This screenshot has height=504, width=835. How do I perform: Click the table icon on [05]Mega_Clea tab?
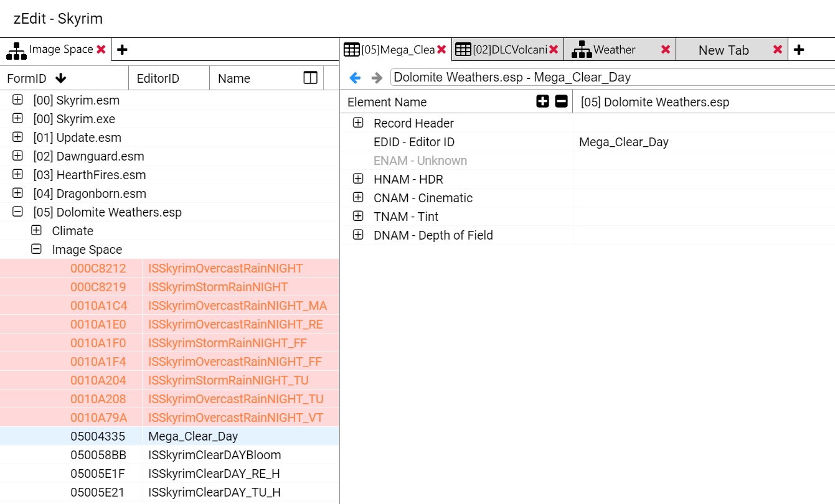(352, 50)
